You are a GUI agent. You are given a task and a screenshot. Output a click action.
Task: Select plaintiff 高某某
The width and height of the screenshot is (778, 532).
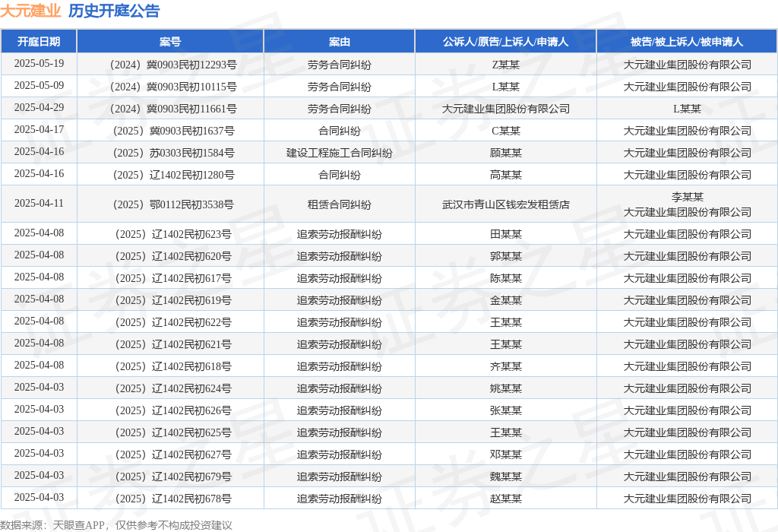[x=505, y=175]
